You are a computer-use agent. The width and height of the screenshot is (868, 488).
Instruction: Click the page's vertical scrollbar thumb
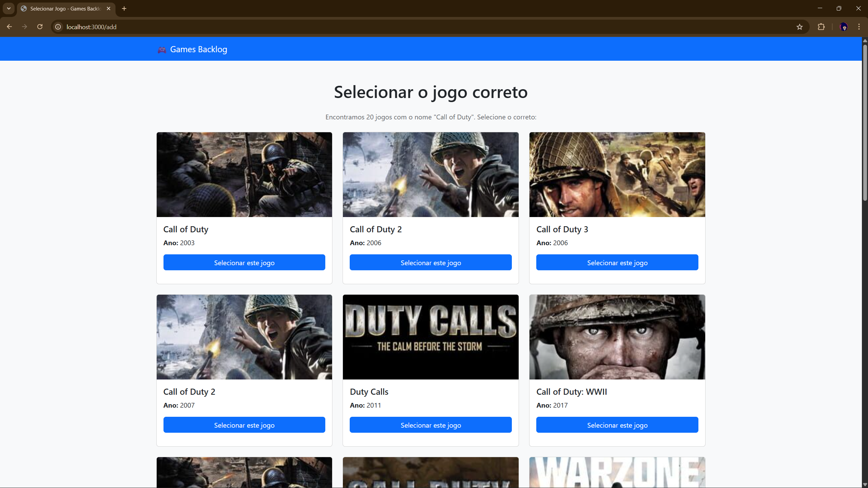tap(865, 122)
